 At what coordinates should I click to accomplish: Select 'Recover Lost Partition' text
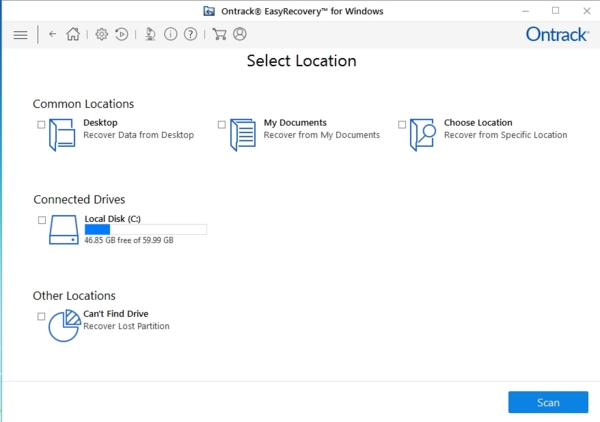pyautogui.click(x=126, y=326)
